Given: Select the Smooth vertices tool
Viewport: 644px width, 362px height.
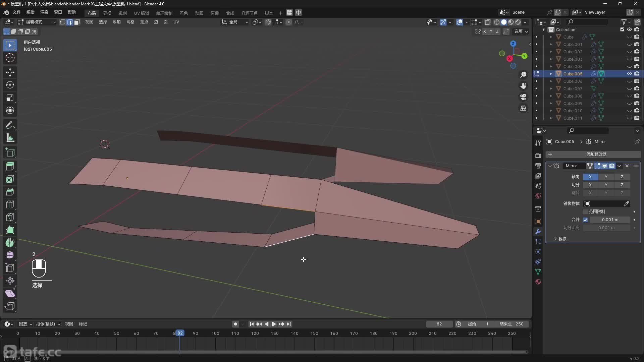Looking at the screenshot, I should coord(10,255).
